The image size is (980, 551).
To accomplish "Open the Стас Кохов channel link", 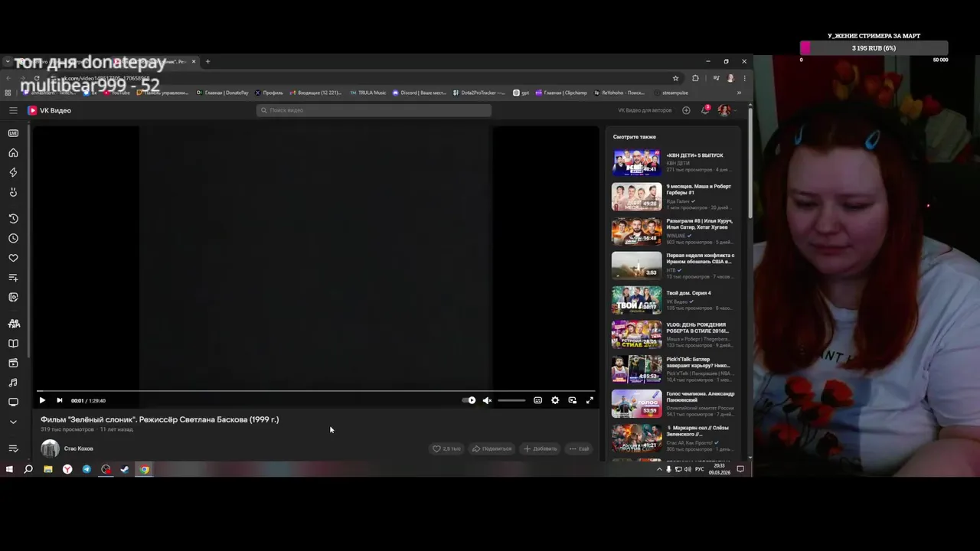I will point(78,448).
